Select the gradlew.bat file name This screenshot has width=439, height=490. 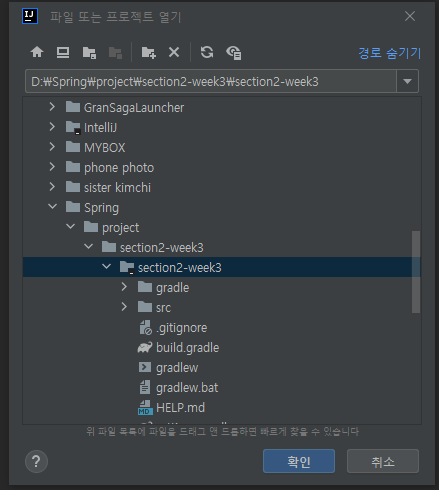tap(187, 388)
